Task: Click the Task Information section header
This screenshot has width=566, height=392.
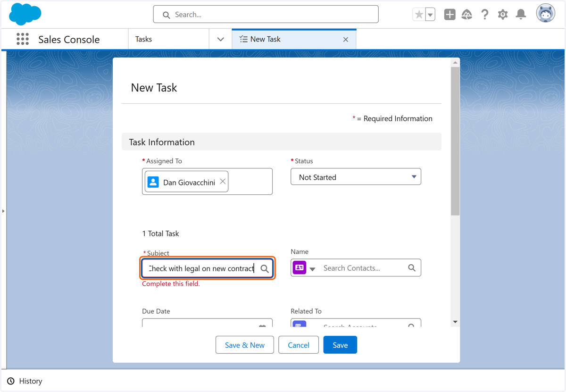Action: pyautogui.click(x=282, y=142)
